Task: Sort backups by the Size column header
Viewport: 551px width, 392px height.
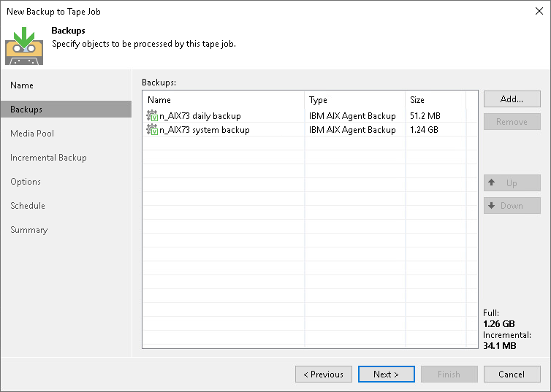Action: point(436,100)
